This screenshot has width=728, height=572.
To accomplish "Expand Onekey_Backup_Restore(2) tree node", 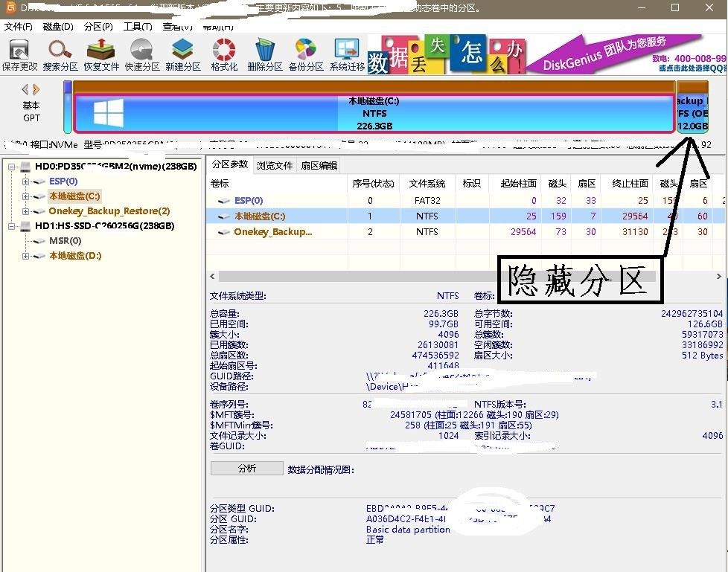I will 25,211.
